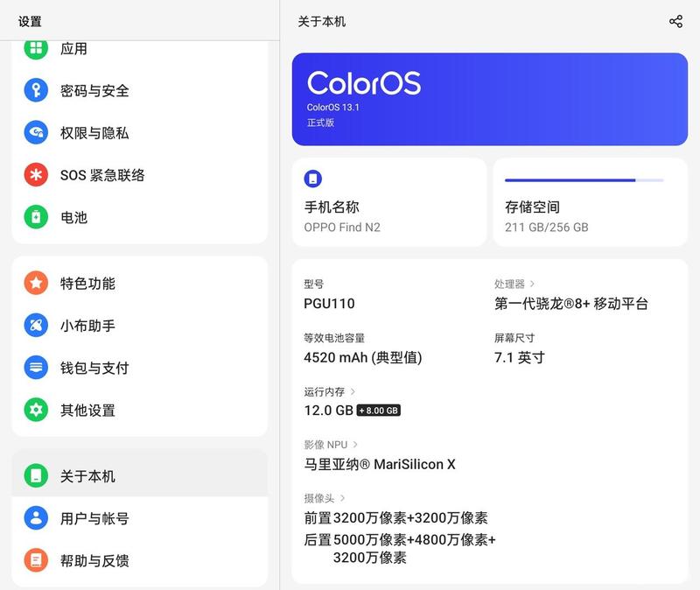Select the 权限与隐私 eye icon
The width and height of the screenshot is (700, 590).
pyautogui.click(x=36, y=133)
